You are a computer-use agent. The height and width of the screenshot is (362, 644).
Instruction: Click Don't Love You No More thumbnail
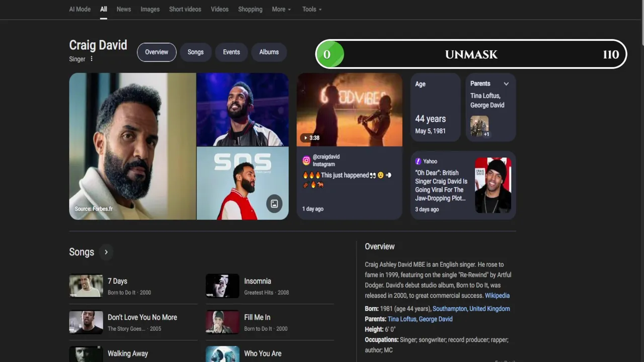click(x=86, y=322)
